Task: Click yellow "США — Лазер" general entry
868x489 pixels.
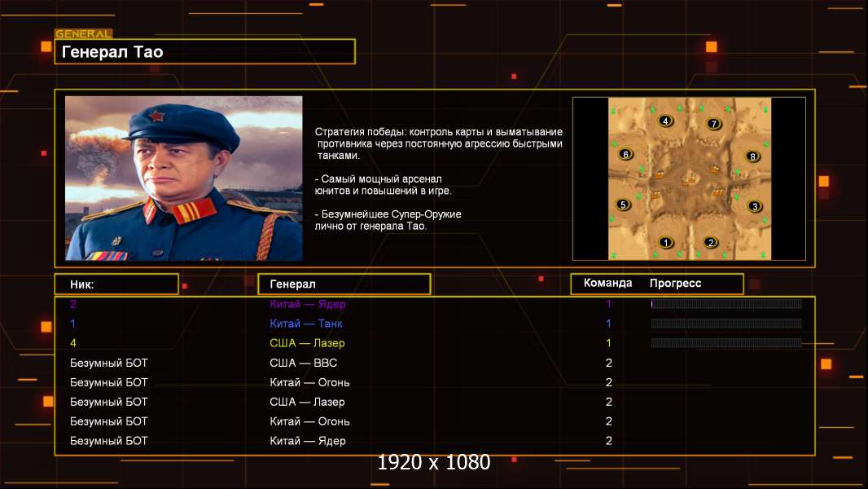Action: [307, 343]
